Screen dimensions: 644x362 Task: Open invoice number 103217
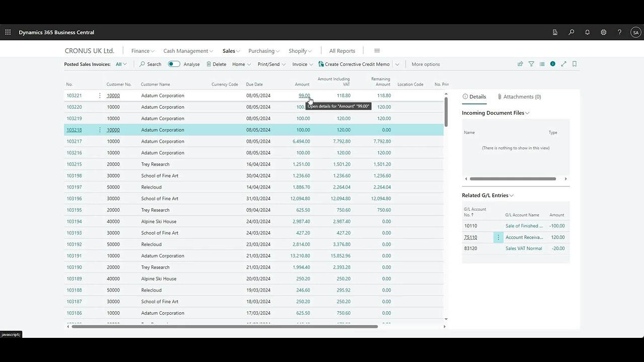[74, 141]
